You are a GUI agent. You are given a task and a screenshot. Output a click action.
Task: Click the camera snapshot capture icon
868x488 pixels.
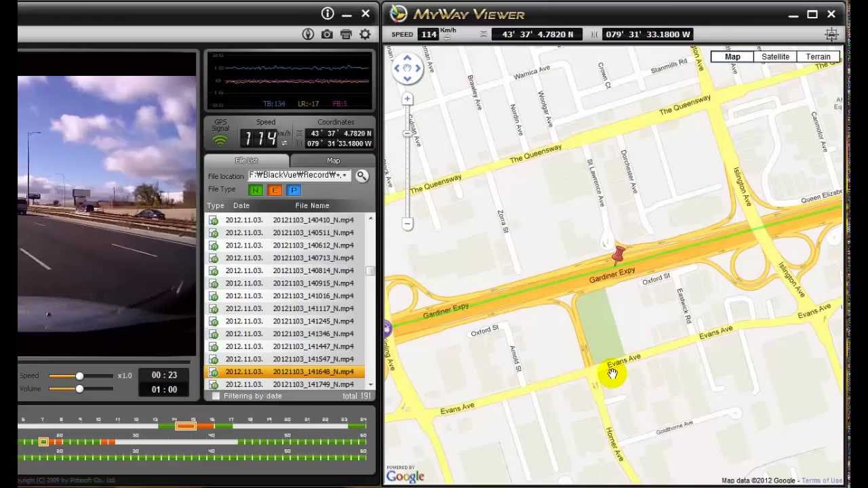pos(327,34)
